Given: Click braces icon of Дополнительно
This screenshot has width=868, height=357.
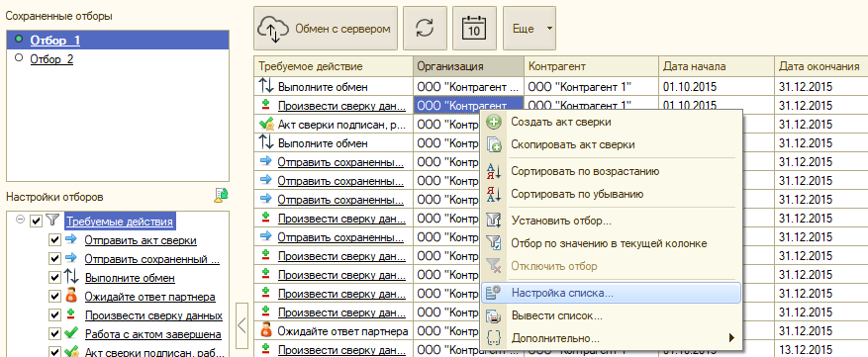Looking at the screenshot, I should coord(493,337).
